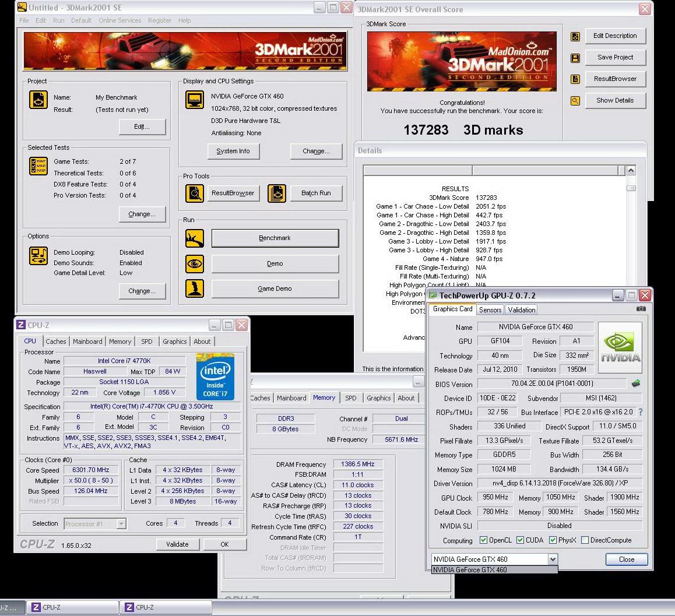Click the 3DMark2001 SE title bar icon
The height and width of the screenshot is (616, 675).
click(x=22, y=8)
